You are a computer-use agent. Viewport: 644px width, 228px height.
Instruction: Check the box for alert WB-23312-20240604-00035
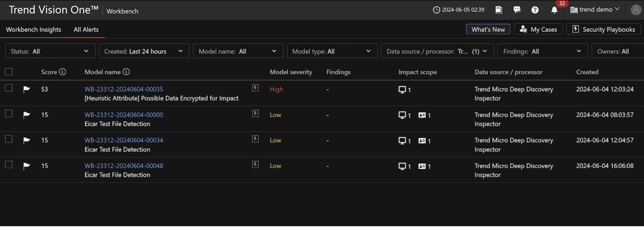tap(9, 88)
